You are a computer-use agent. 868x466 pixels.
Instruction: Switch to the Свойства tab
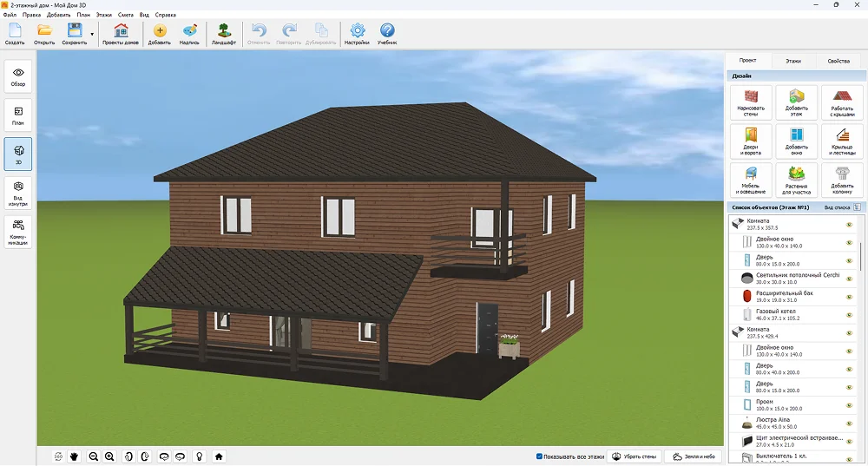pyautogui.click(x=838, y=62)
